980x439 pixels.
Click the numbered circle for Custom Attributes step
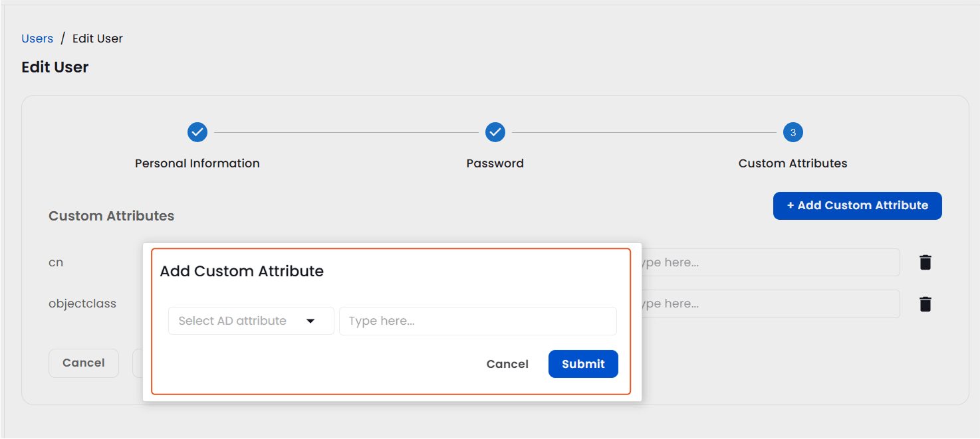point(793,132)
